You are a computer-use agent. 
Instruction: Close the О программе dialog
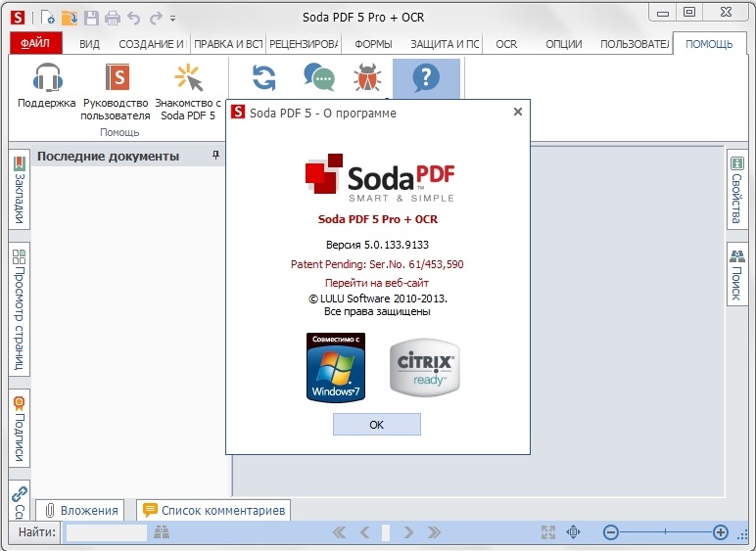[518, 112]
